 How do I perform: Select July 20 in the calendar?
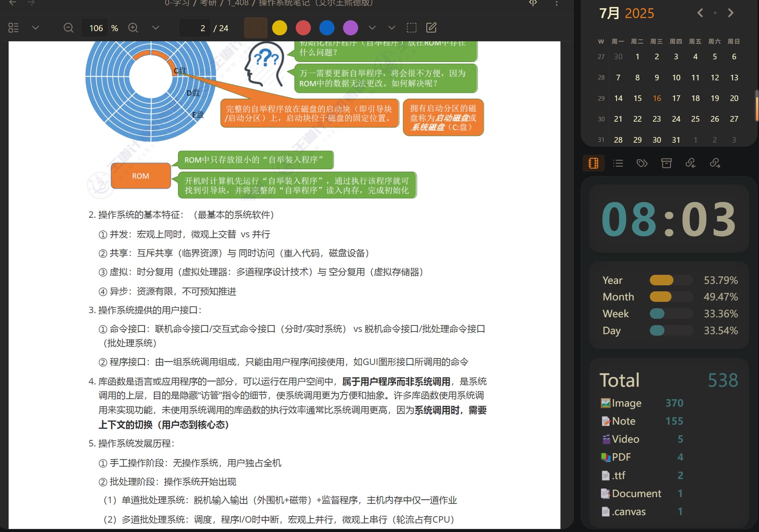point(734,98)
